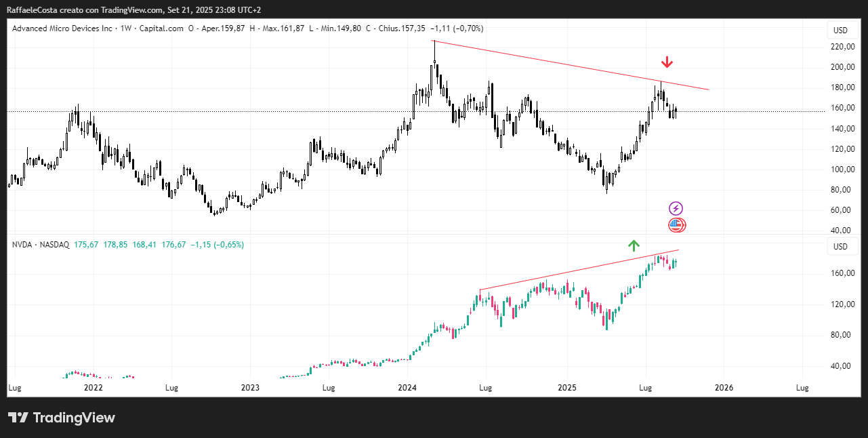Viewport: 868px width, 438px height.
Task: Click the 2026 label on time axis
Action: (724, 388)
